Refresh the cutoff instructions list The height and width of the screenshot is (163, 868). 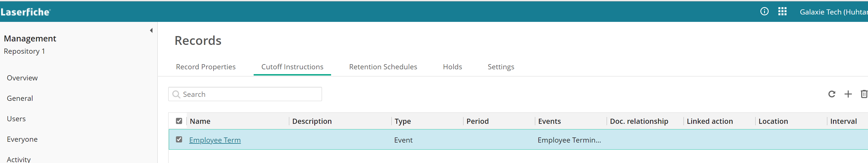click(832, 94)
